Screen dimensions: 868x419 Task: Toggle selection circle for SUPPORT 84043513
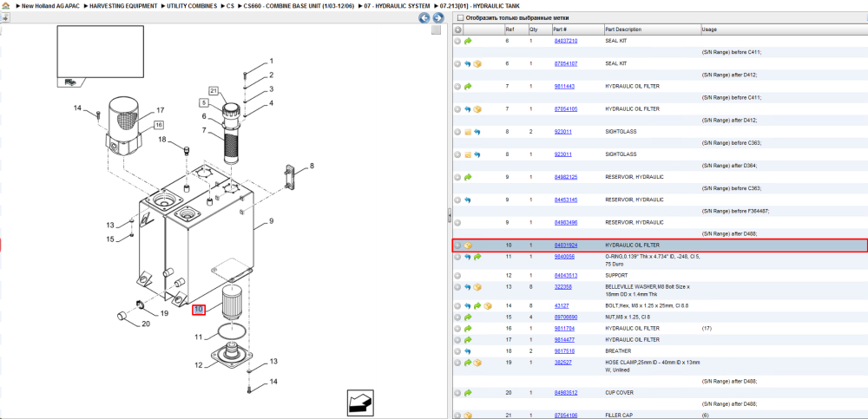pyautogui.click(x=457, y=276)
